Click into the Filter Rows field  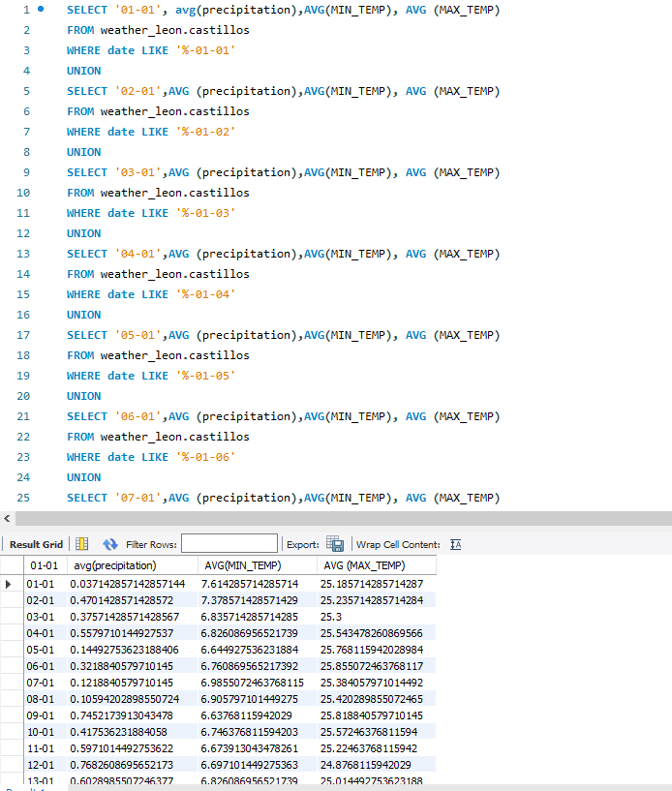coord(229,544)
